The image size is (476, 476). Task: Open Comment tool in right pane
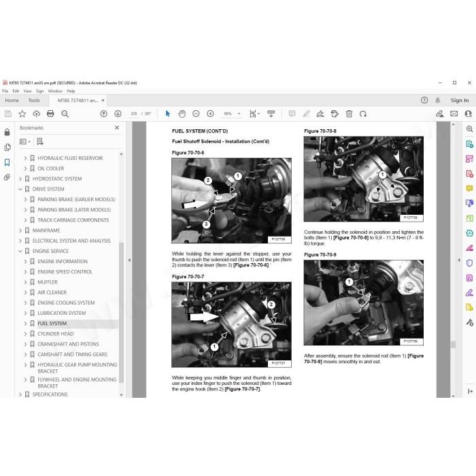click(470, 188)
